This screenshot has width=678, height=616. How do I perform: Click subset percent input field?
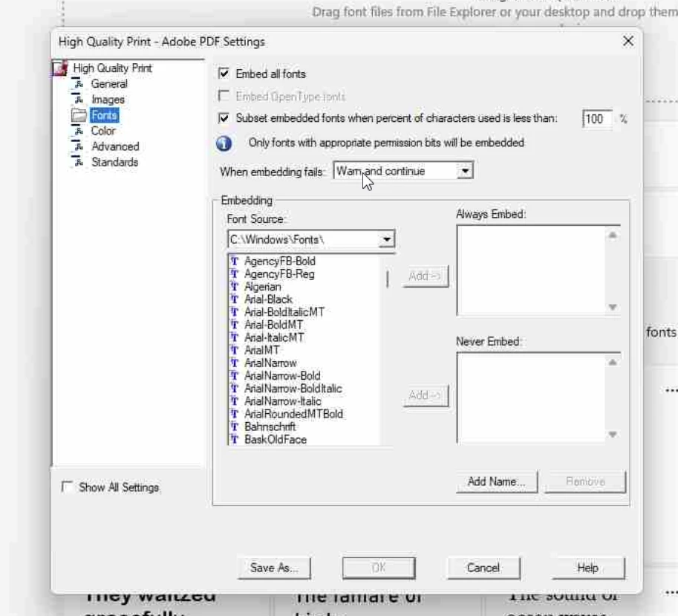597,119
